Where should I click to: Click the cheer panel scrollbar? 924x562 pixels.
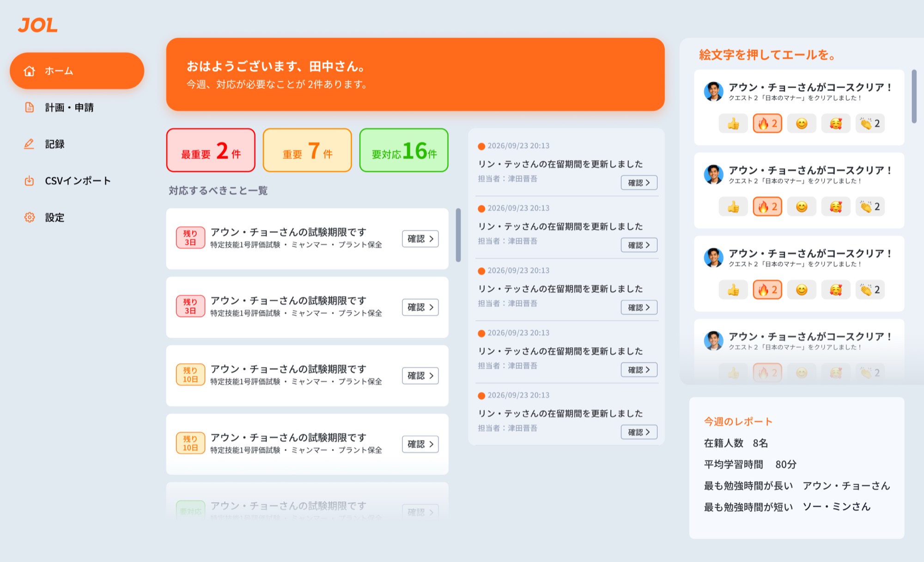tap(914, 96)
